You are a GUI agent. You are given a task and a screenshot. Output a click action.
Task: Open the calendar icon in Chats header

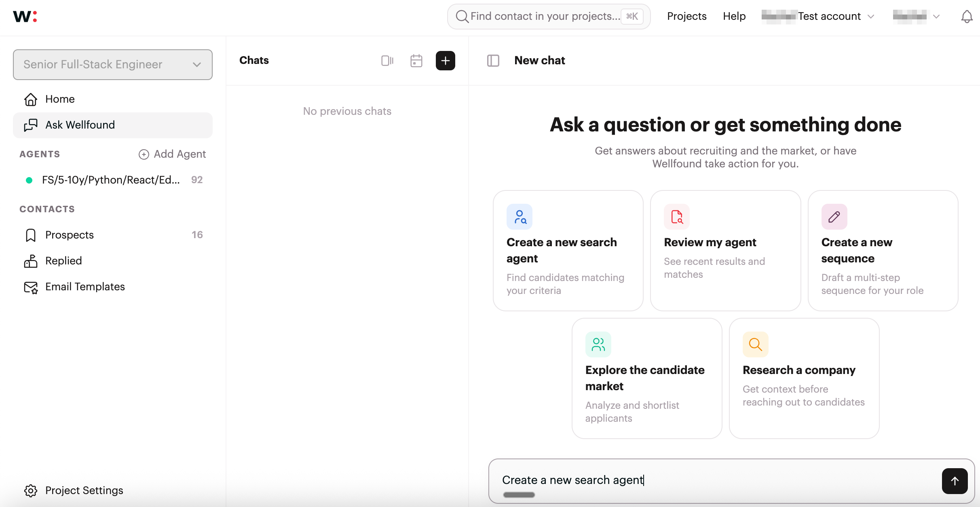416,61
